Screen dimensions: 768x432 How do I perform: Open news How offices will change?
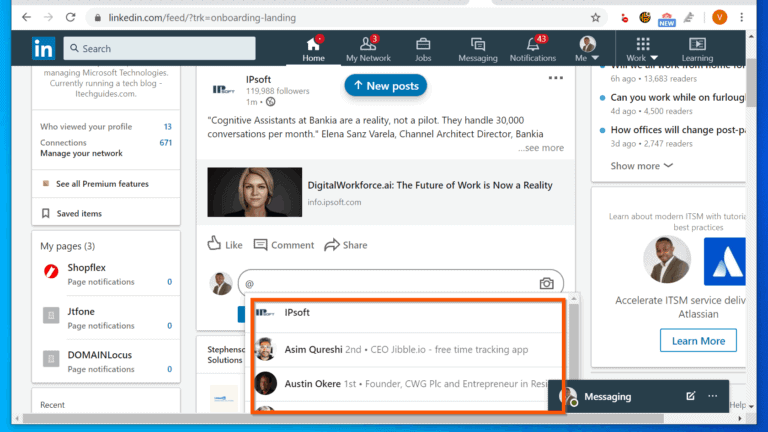[677, 130]
